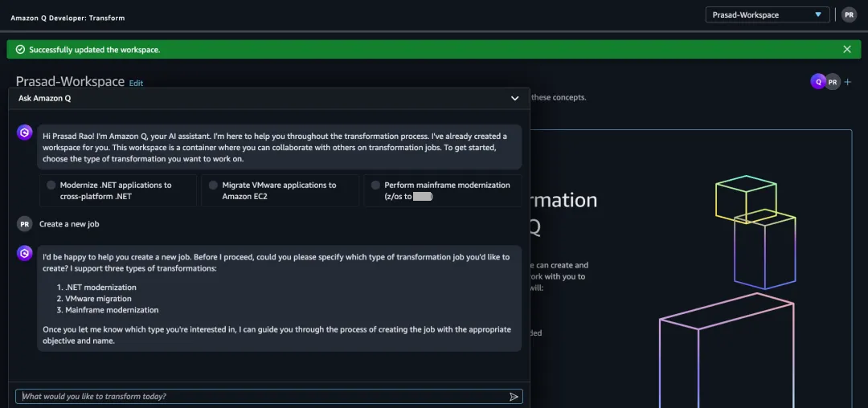This screenshot has width=868, height=408.
Task: Click the 'Mainframe modernization' list item
Action: coord(112,310)
